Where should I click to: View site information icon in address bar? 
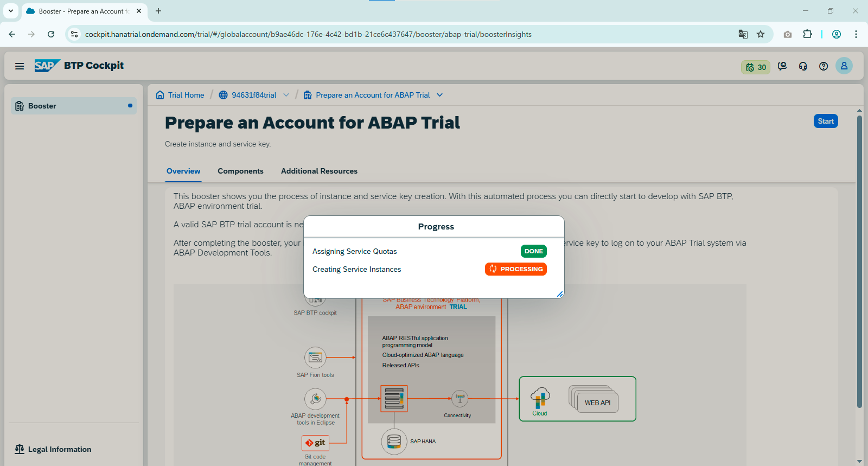tap(74, 34)
